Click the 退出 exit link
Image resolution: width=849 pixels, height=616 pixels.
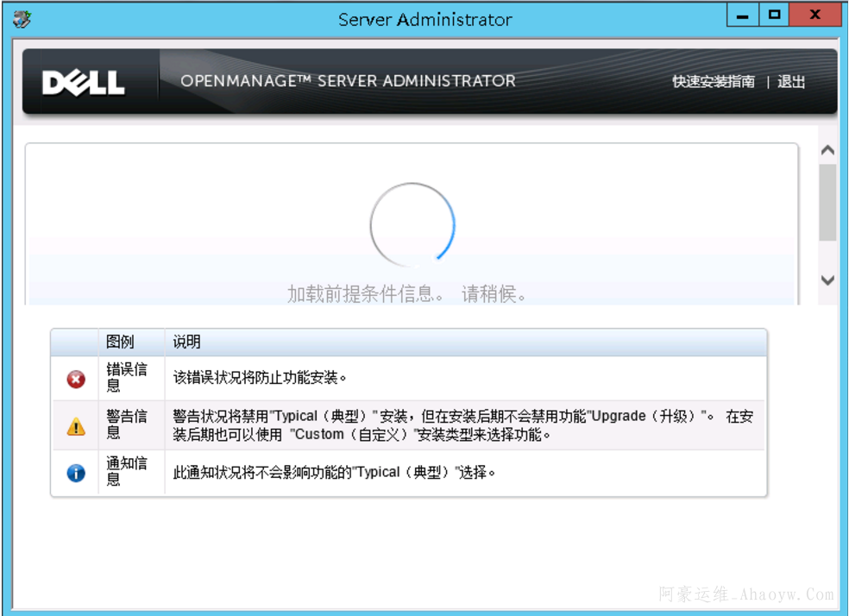[x=791, y=82]
